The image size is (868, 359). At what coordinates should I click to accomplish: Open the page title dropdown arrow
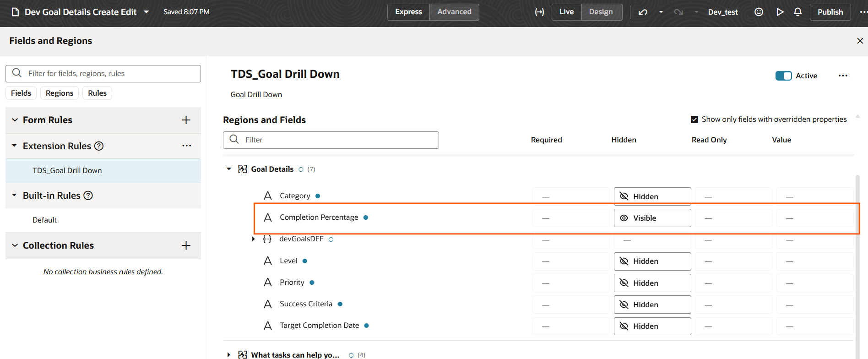146,12
